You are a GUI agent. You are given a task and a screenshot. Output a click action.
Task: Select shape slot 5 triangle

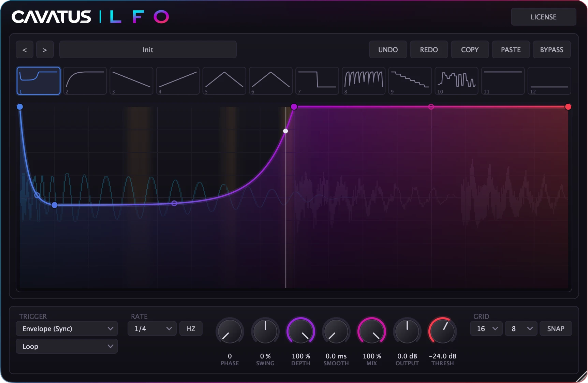pyautogui.click(x=224, y=81)
